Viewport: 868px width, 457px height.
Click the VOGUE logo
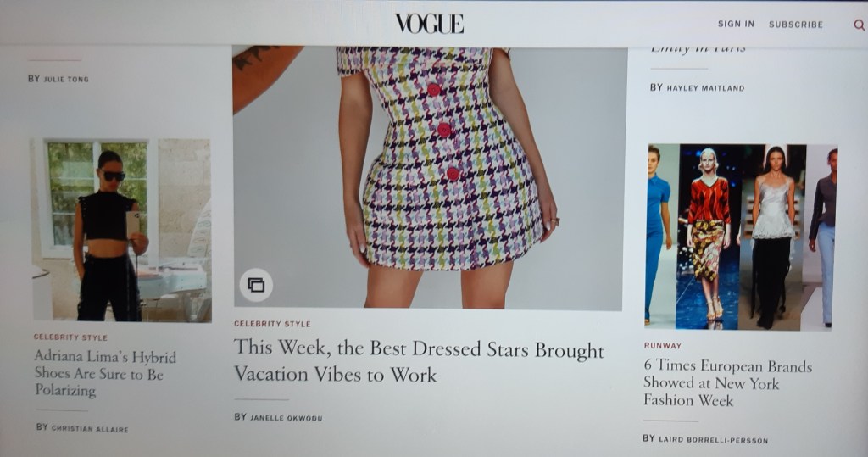pyautogui.click(x=429, y=23)
